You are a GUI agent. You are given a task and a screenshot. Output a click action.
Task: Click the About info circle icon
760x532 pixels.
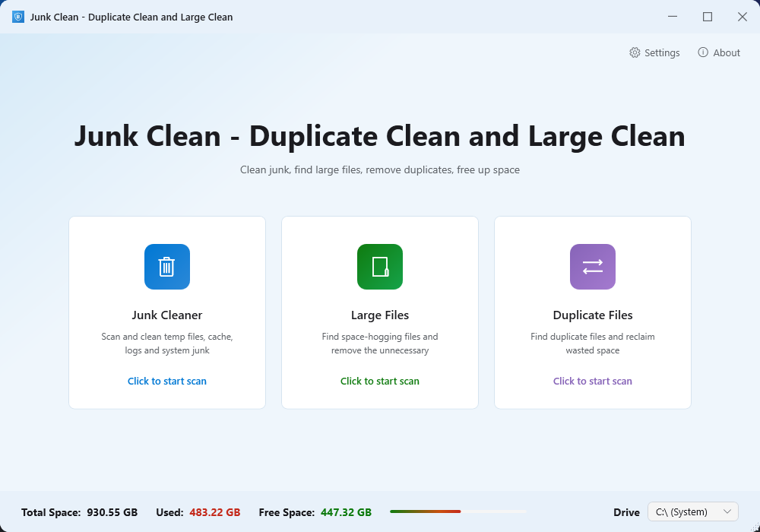tap(703, 52)
